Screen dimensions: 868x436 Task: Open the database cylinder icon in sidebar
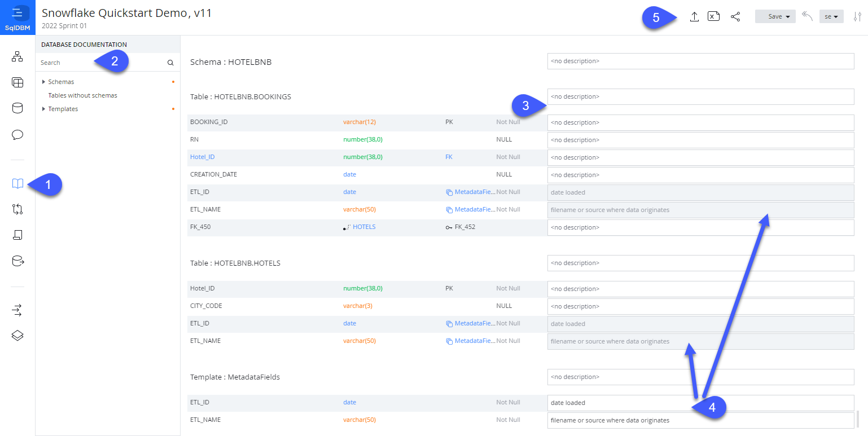pyautogui.click(x=17, y=108)
